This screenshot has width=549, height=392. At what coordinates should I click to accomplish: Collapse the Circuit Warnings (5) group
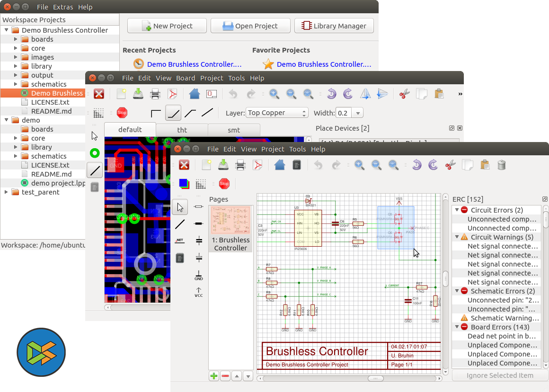pos(457,237)
